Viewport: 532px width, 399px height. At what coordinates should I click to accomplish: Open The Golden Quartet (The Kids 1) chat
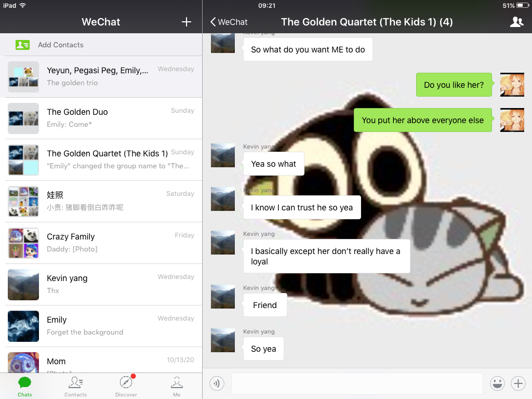point(101,160)
